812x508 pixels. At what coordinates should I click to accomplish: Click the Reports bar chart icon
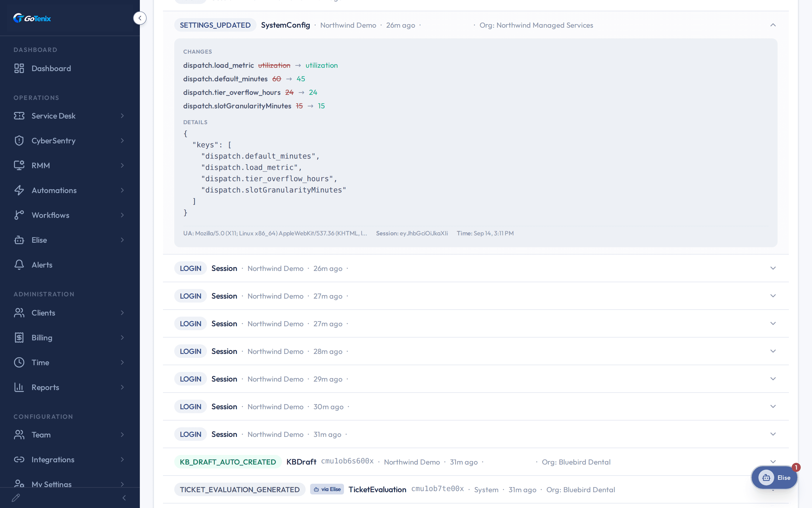click(19, 387)
